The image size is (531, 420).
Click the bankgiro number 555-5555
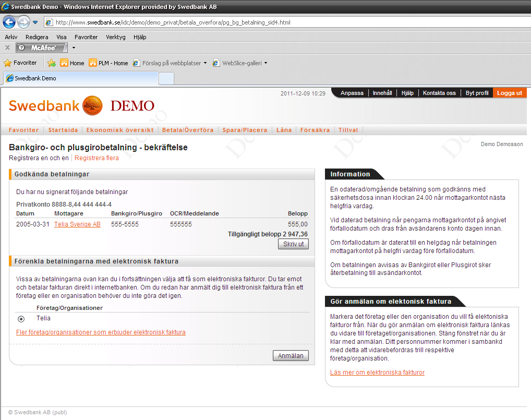pos(125,224)
